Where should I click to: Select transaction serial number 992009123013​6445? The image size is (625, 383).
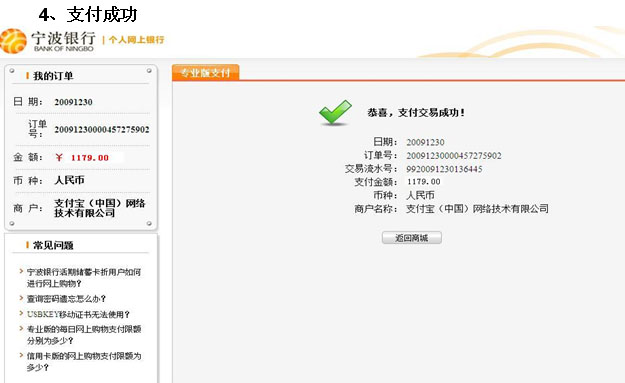point(444,169)
